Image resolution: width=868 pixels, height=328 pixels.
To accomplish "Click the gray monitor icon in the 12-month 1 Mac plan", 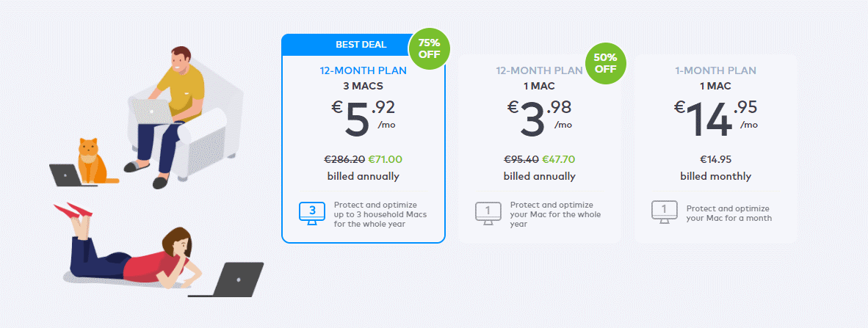I will [x=488, y=213].
